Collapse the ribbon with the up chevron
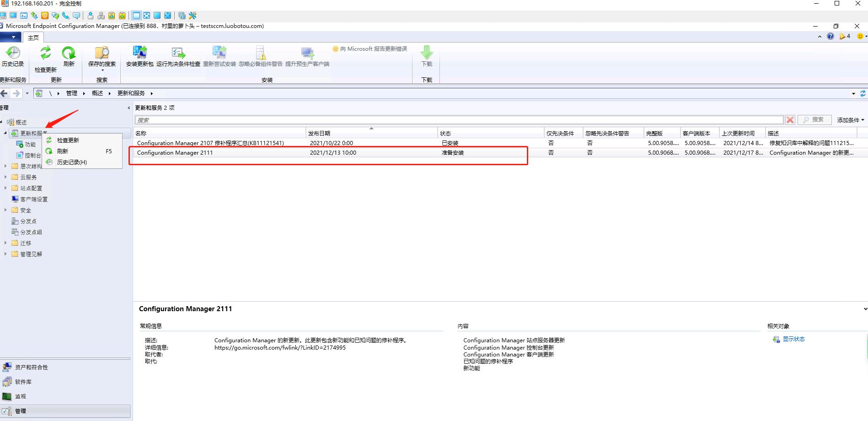868x421 pixels. [820, 37]
